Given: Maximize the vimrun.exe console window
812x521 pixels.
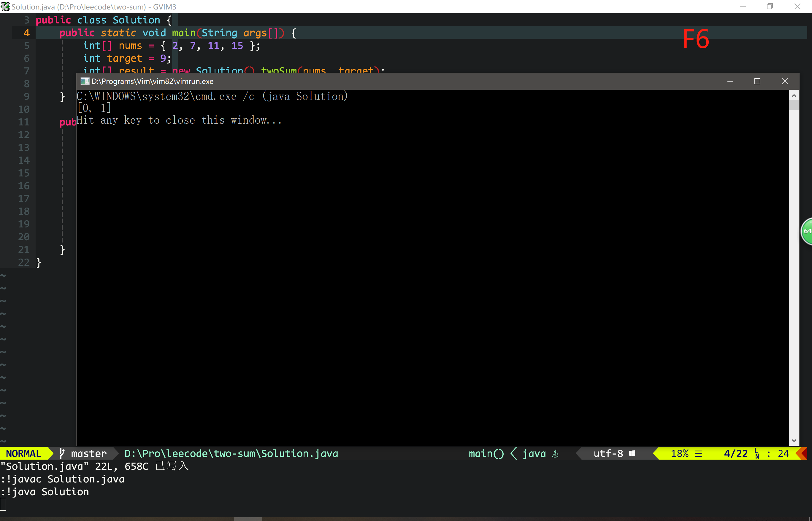Looking at the screenshot, I should point(757,81).
